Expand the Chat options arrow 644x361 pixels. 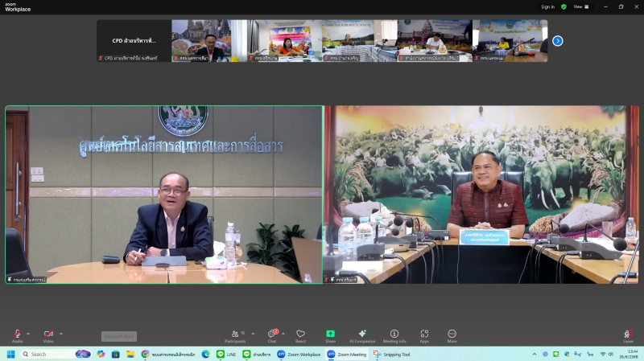(x=283, y=334)
